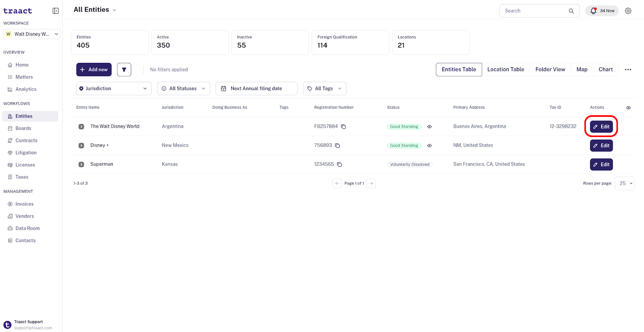Open Vendors in sidebar
This screenshot has height=332, width=644.
pyautogui.click(x=30, y=216)
